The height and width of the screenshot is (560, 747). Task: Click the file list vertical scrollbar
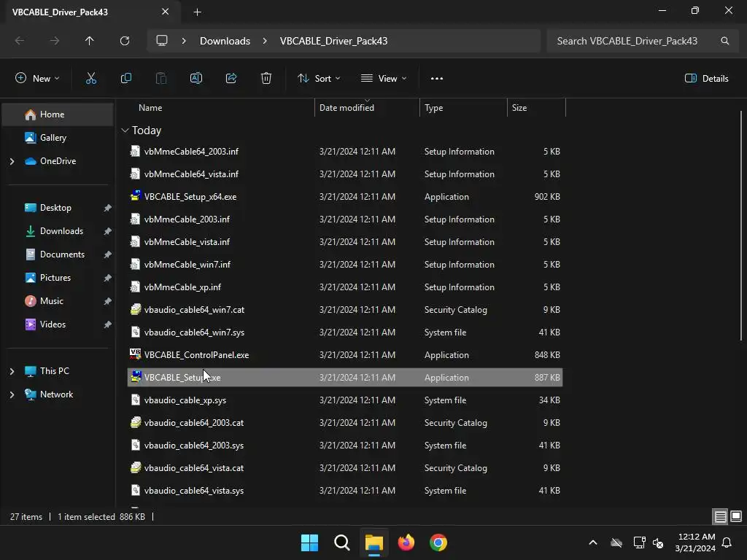tap(741, 226)
